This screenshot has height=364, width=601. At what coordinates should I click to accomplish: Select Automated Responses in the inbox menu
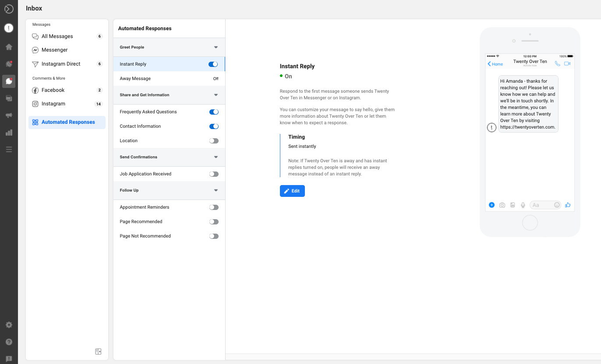coord(67,122)
